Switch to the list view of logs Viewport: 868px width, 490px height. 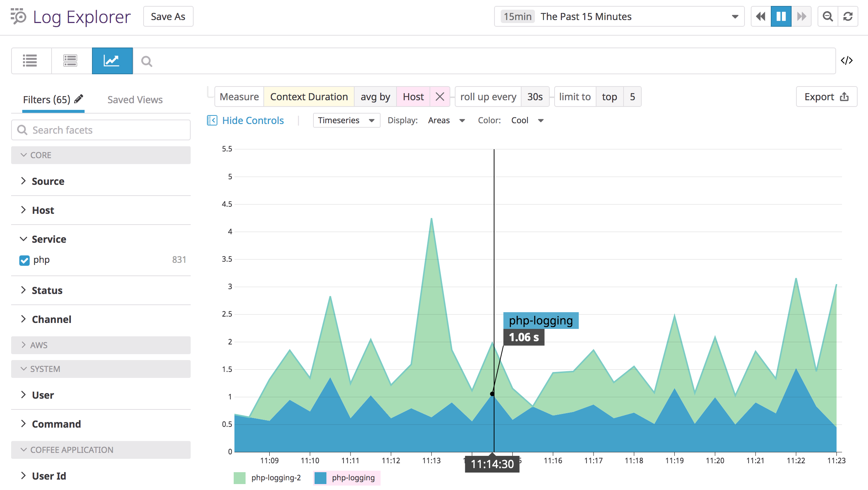30,61
